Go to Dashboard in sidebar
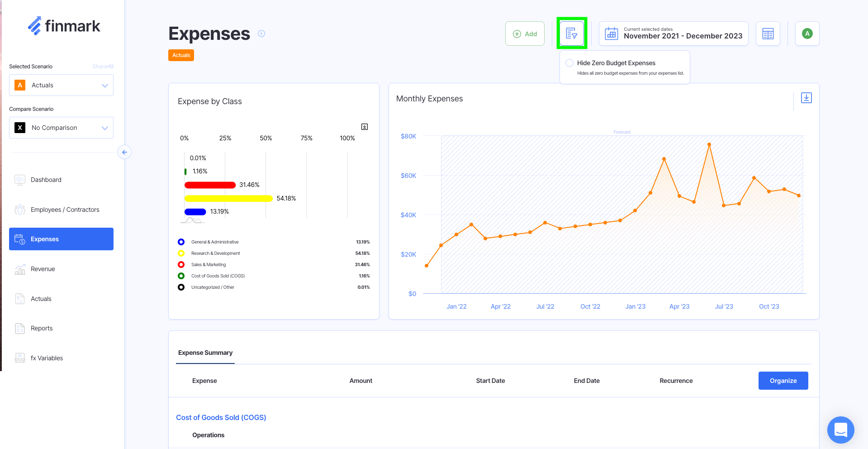This screenshot has height=449, width=868. (x=46, y=180)
